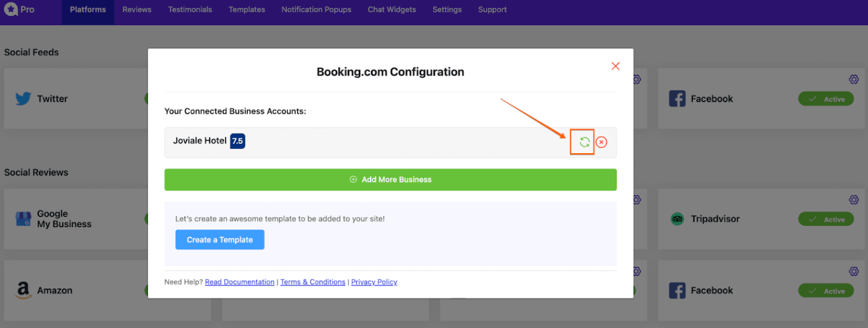Click the Amazon logo icon
The width and height of the screenshot is (868, 328).
(x=23, y=291)
